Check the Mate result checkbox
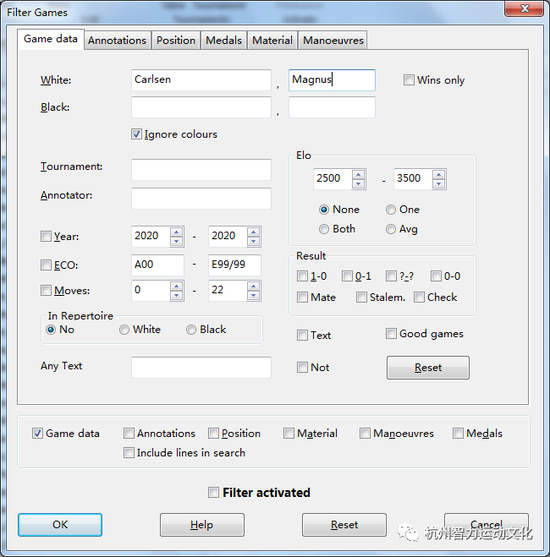 [302, 297]
